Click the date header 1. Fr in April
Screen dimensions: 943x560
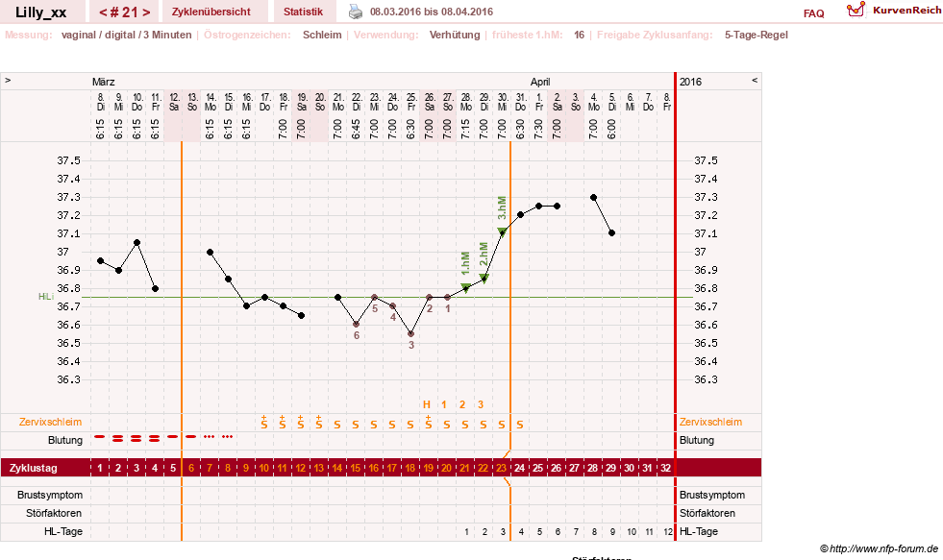pos(539,102)
